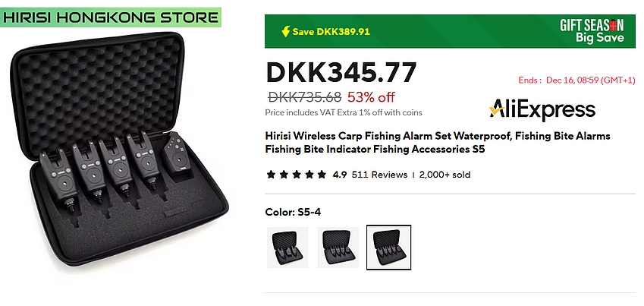Click the Hirisi Wireless Carp Fishing Alarm title
The width and height of the screenshot is (644, 306).
click(x=438, y=142)
